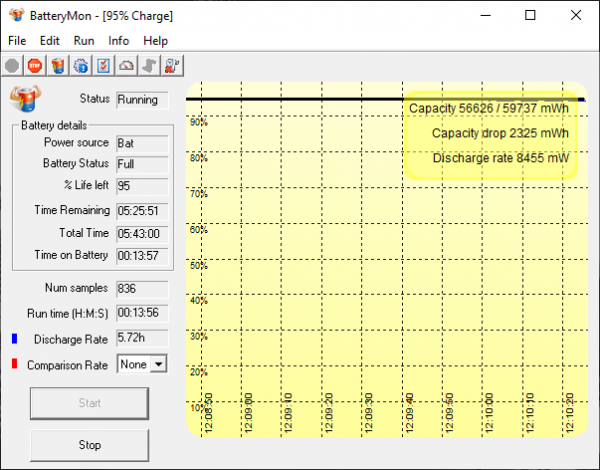Click the 12:09:30 time label on graph

368,413
